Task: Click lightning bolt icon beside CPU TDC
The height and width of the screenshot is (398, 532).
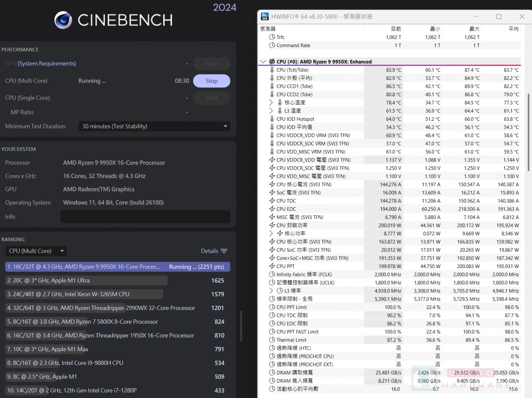Action: pos(272,201)
